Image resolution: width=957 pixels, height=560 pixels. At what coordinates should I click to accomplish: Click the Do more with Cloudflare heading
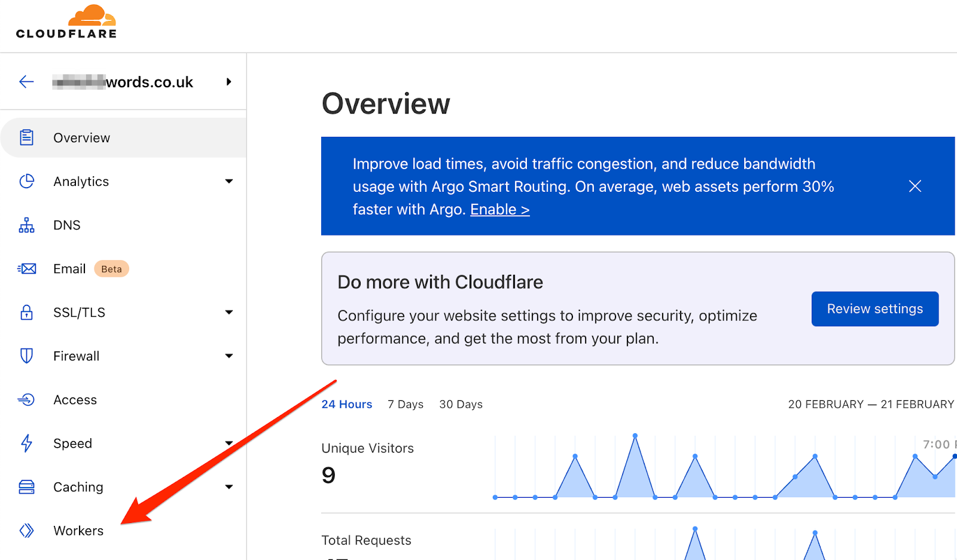(x=440, y=282)
